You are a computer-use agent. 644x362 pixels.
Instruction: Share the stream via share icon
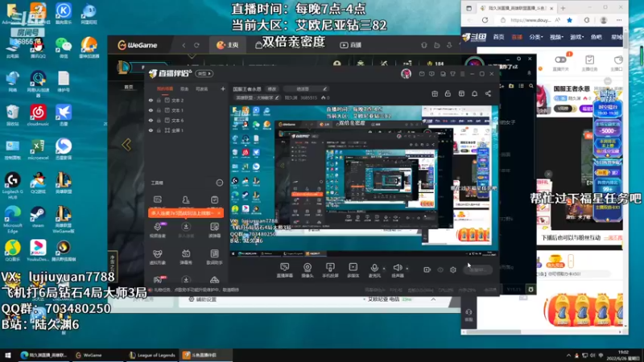pos(488,94)
